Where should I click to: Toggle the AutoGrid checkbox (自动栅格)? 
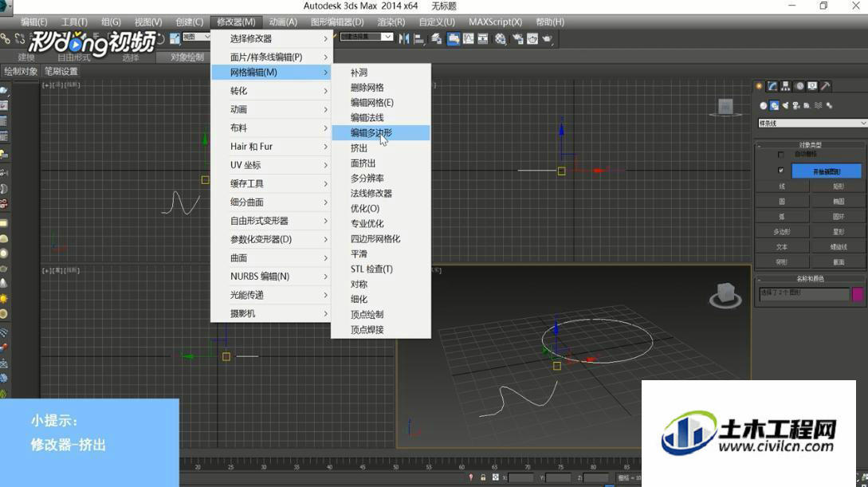(780, 155)
